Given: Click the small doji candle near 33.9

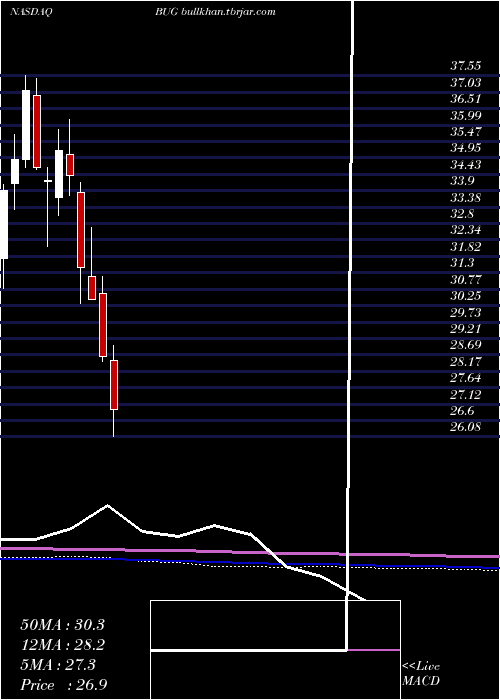Looking at the screenshot, I should click(x=48, y=181).
